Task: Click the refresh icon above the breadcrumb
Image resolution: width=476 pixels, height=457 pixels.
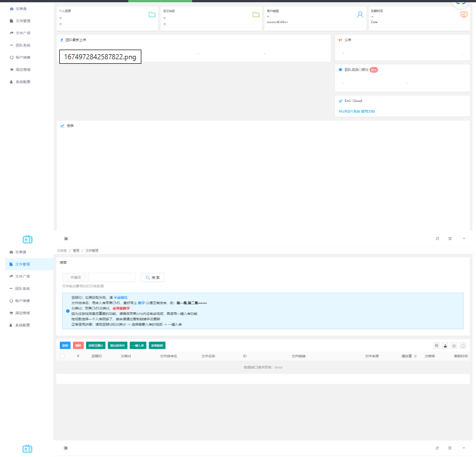Action: [x=437, y=238]
